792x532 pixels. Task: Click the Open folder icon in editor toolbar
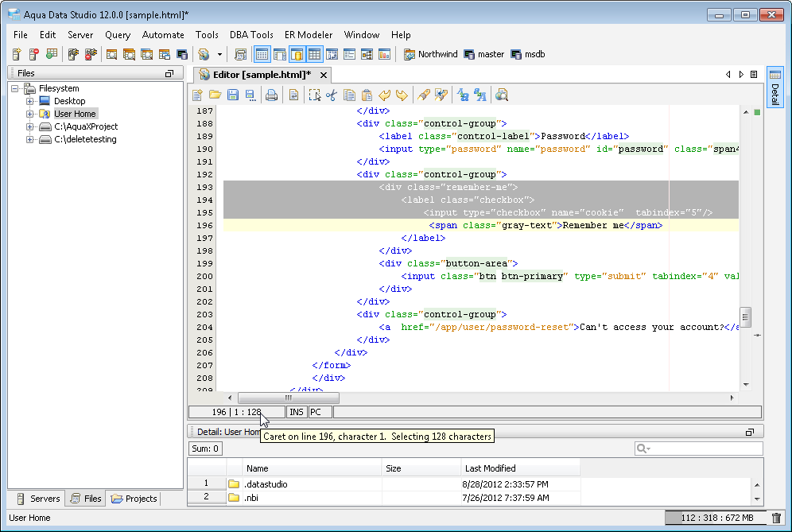coord(215,95)
